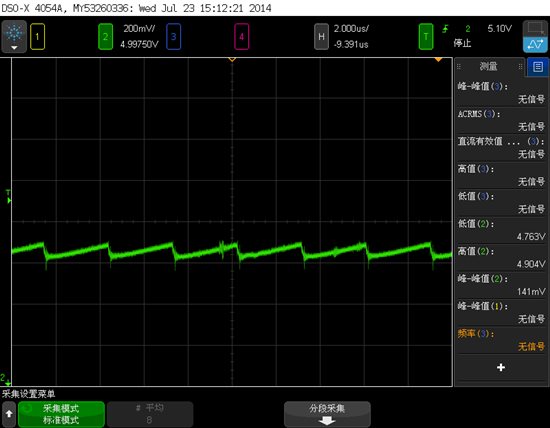This screenshot has height=428, width=550.
Task: Go back with the up arrow softkey
Action: (x=9, y=414)
